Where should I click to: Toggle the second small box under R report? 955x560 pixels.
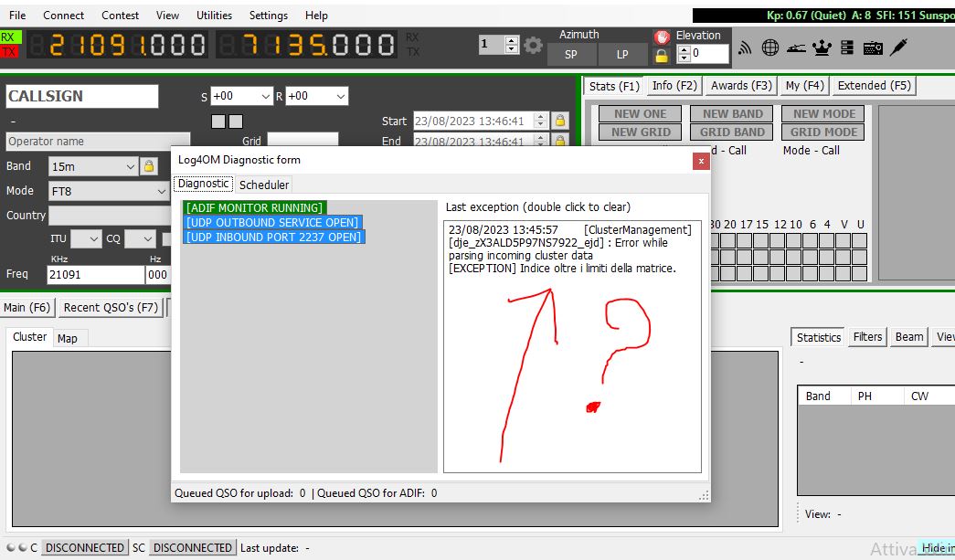tap(236, 122)
